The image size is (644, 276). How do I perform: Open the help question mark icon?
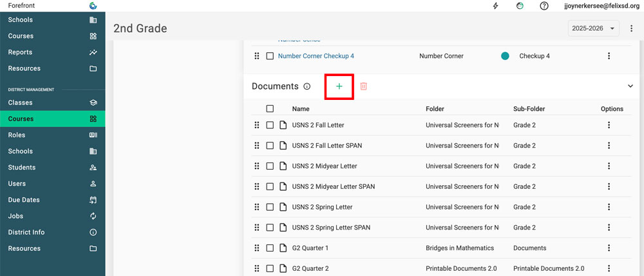pyautogui.click(x=544, y=6)
